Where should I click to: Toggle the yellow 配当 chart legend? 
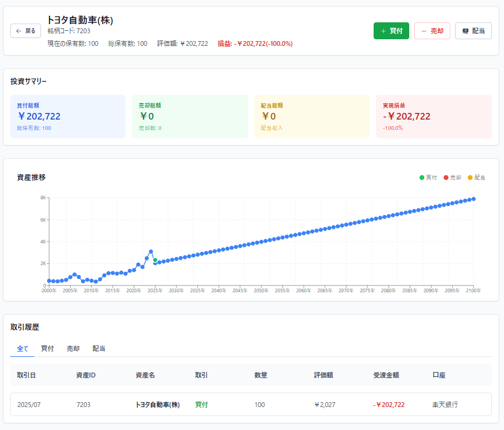pos(476,178)
